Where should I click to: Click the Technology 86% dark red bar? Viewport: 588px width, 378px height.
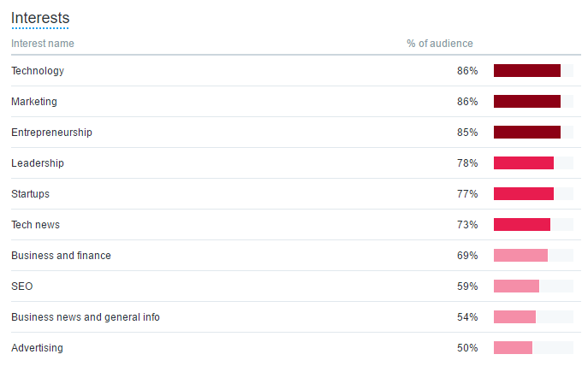(x=527, y=70)
